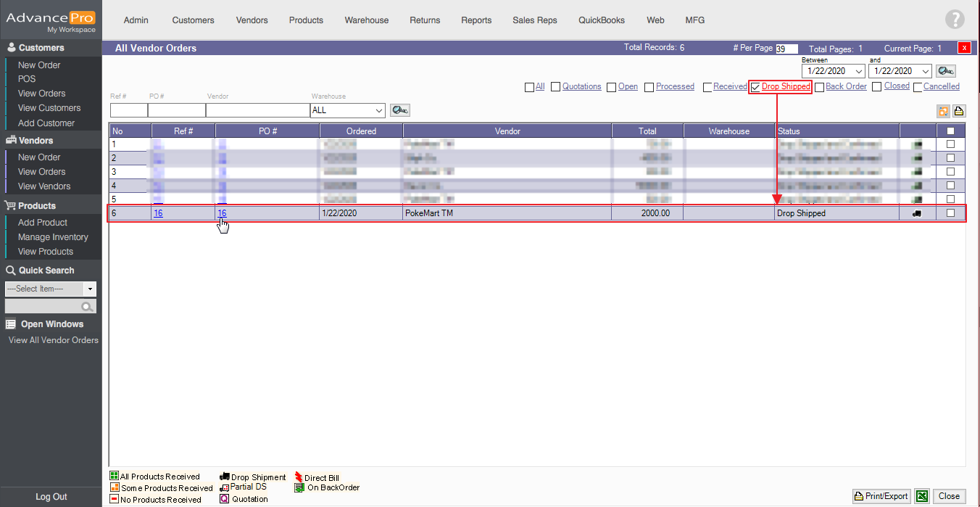The image size is (980, 507).
Task: Open the Between start date dropdown
Action: pyautogui.click(x=859, y=71)
